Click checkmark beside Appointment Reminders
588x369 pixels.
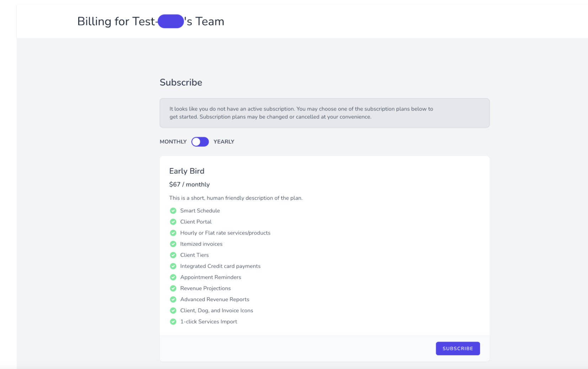pos(173,277)
